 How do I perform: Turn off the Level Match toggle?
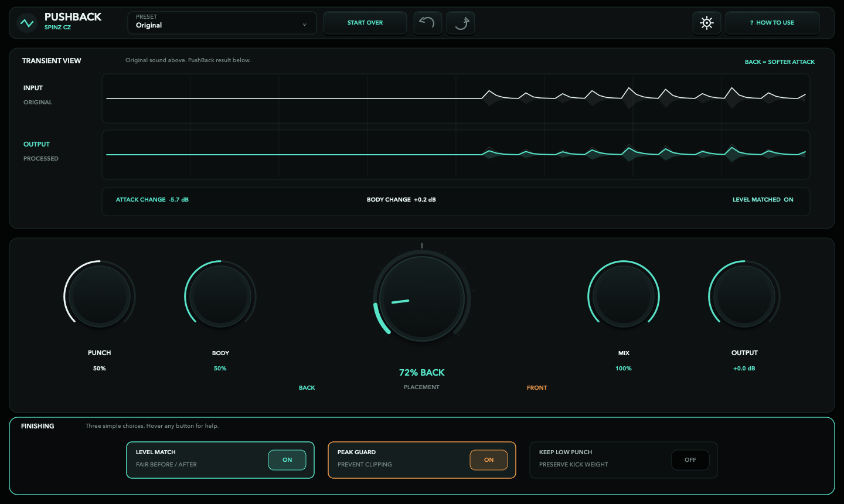(287, 460)
